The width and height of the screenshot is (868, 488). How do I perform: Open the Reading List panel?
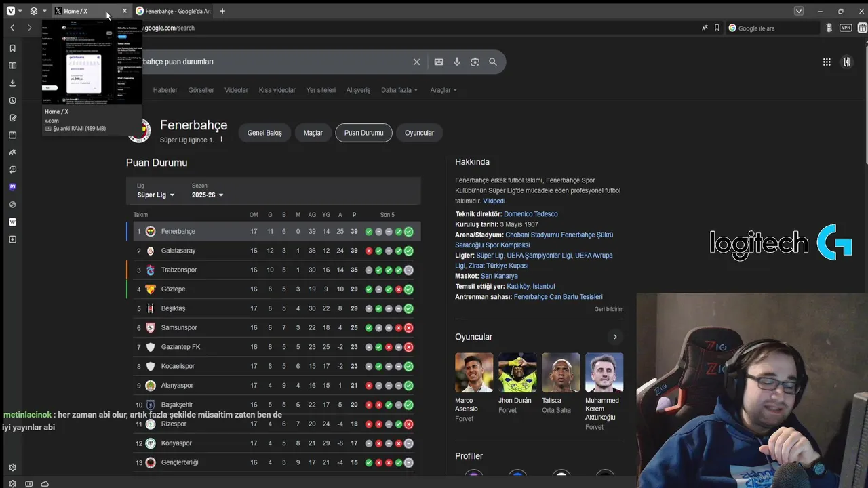pos(12,66)
